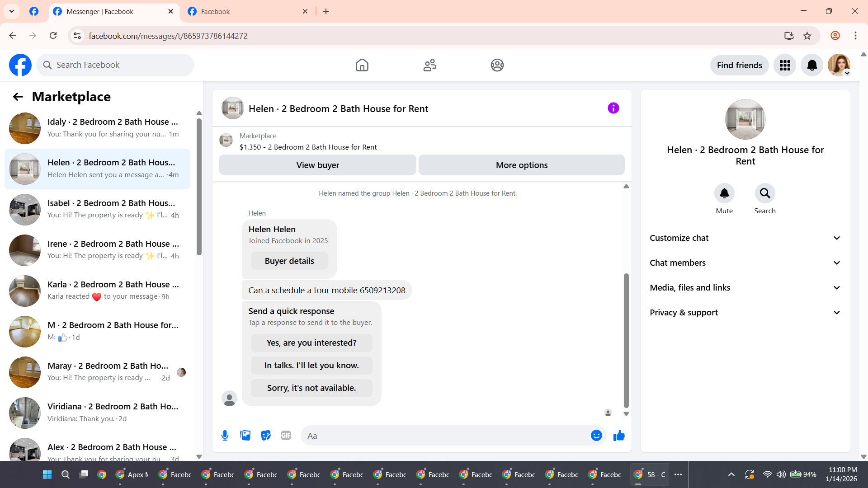
Task: Open the Facebook apps grid menu
Action: (x=785, y=66)
